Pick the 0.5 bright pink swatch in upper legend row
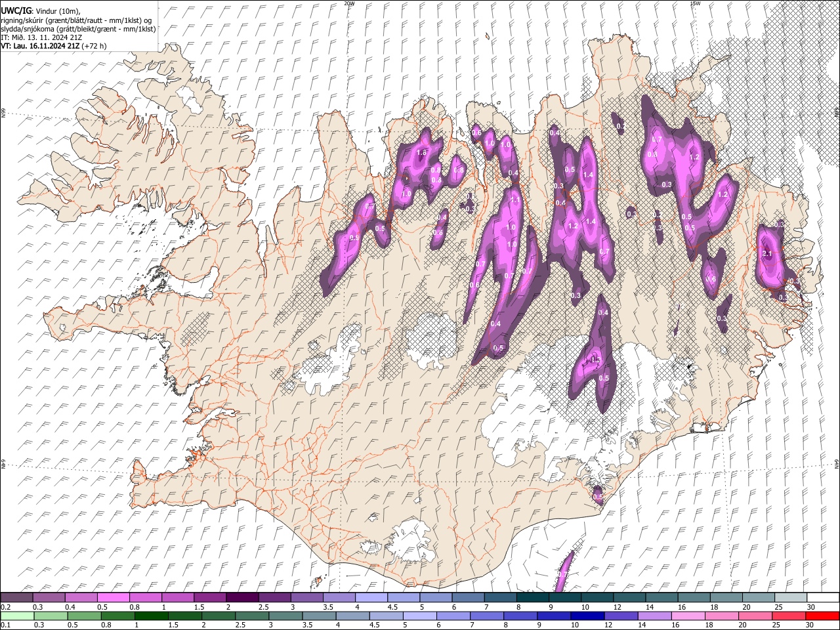Viewport: 840px width, 630px height. pyautogui.click(x=113, y=597)
